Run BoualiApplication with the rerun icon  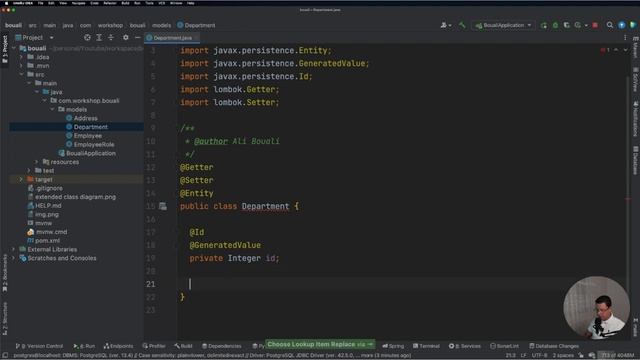click(544, 25)
